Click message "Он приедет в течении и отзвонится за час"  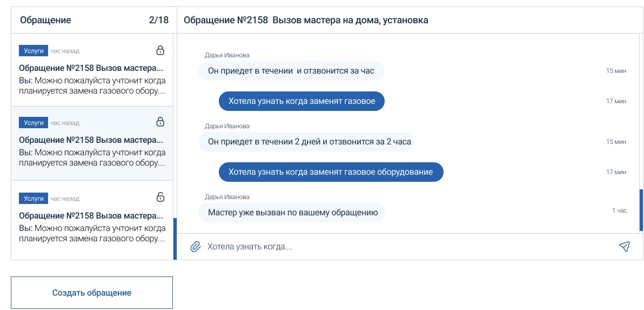(x=291, y=71)
